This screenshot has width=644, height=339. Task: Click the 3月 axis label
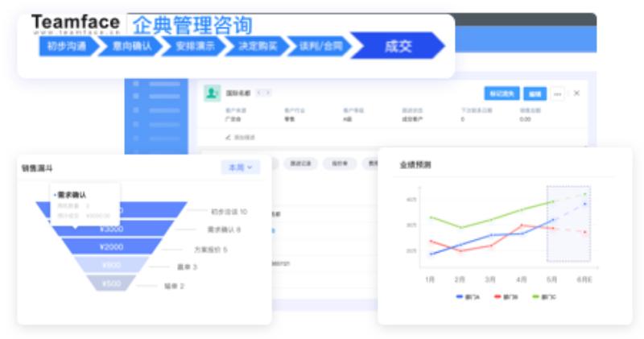coord(490,279)
